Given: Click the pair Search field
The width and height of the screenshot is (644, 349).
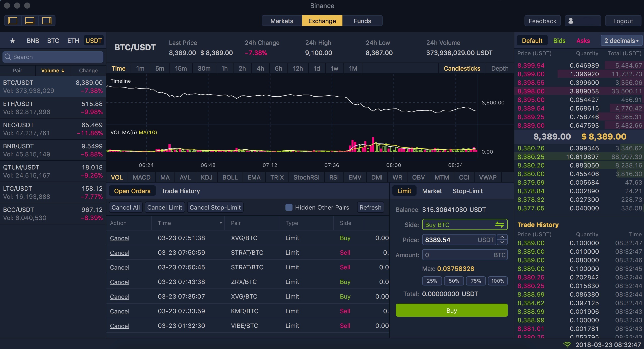Looking at the screenshot, I should tap(53, 57).
